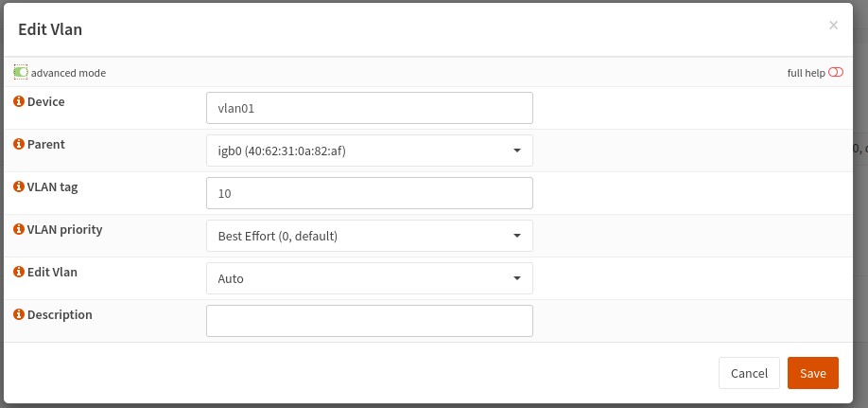Image resolution: width=868 pixels, height=408 pixels.
Task: Click the Edit Vlan dialog title
Action: [50, 29]
